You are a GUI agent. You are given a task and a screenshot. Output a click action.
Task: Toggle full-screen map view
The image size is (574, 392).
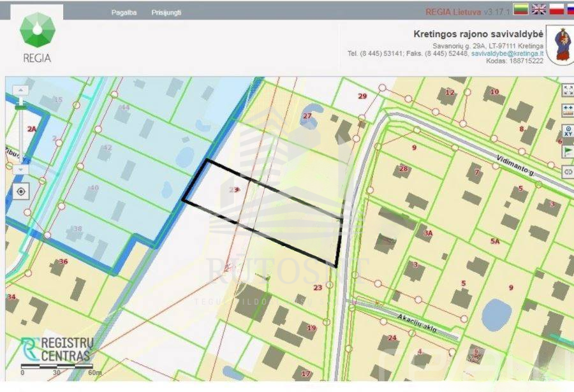[568, 90]
